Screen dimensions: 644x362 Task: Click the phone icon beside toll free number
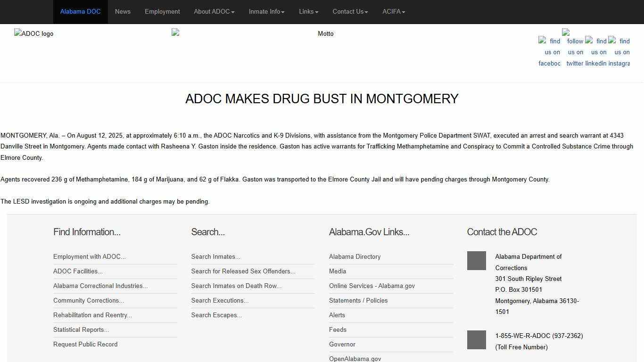tap(476, 340)
